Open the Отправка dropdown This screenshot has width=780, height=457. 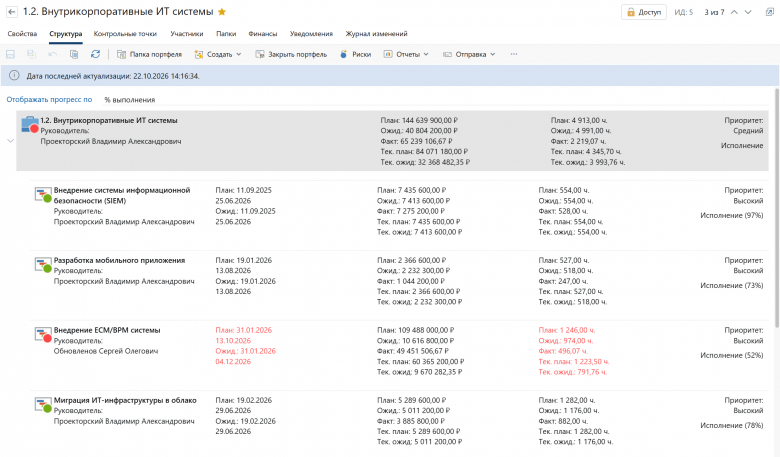click(x=469, y=54)
